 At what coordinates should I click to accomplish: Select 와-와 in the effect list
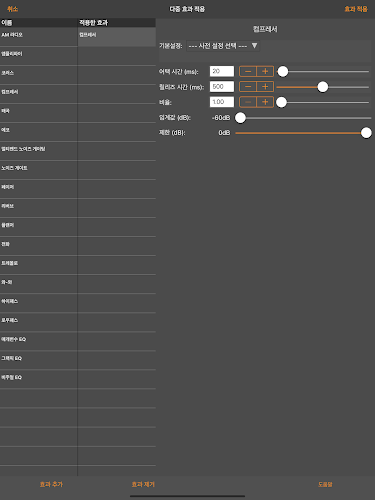coord(39,284)
